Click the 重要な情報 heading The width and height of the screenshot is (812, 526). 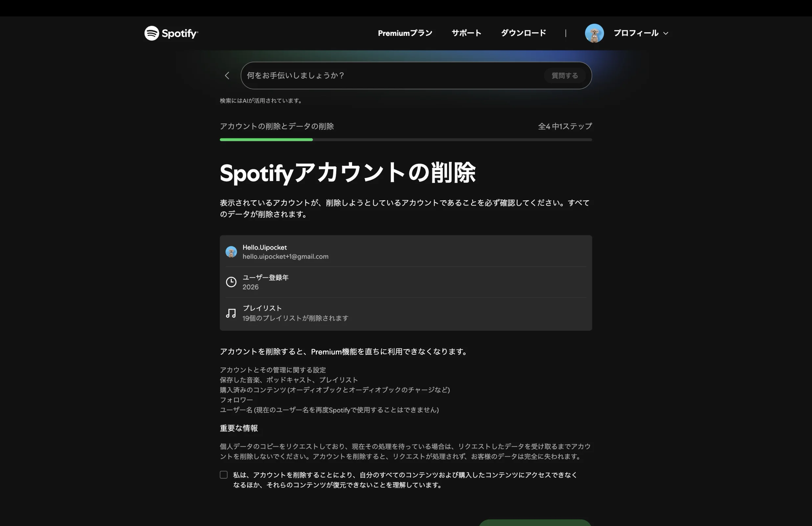[239, 428]
